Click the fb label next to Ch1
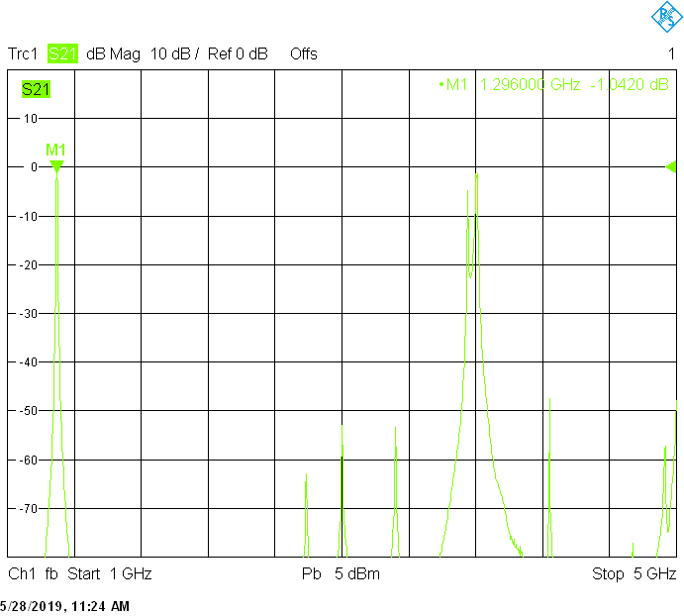 [x=51, y=574]
